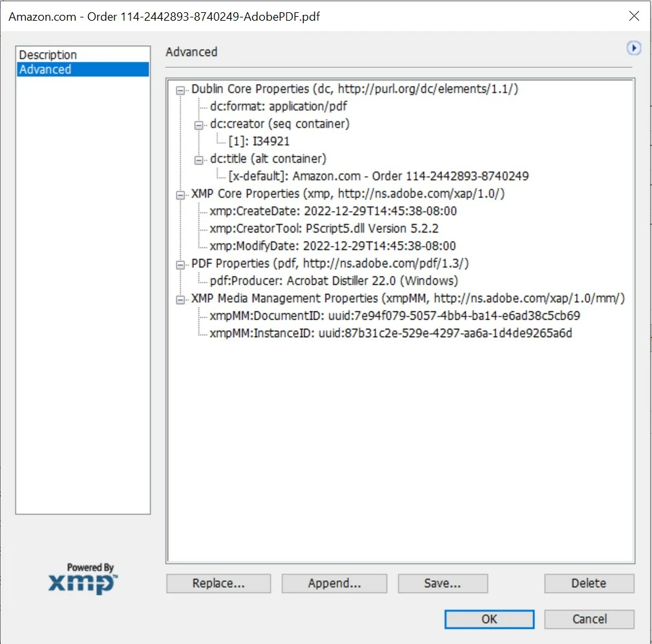652x644 pixels.
Task: Select the xmpMM:DocumentID row
Action: pos(395,316)
